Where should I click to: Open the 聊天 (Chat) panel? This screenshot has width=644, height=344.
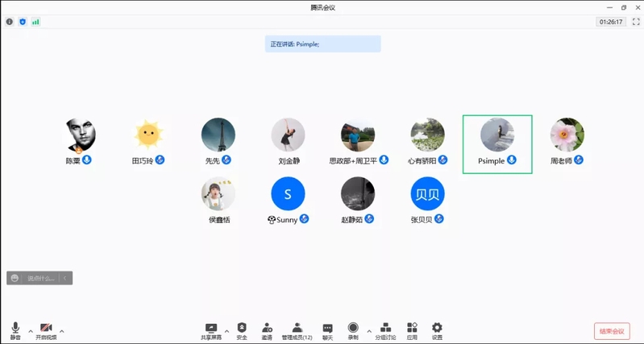pyautogui.click(x=327, y=330)
